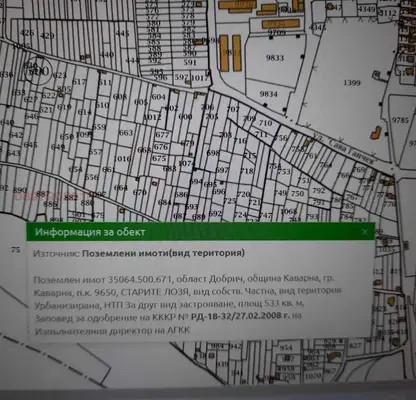416x400 pixels.
Task: Click the street label ул. Сава Ганчев
Action: tap(344, 148)
